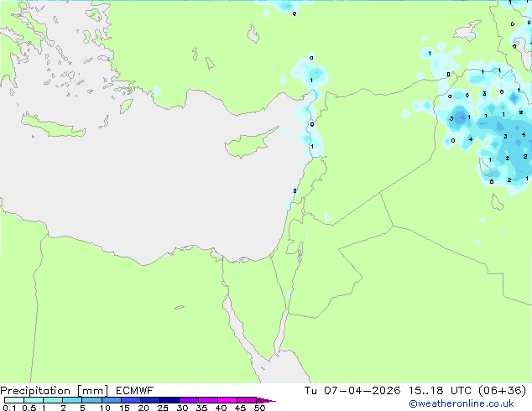
Task: Select the 2–5 mm legend color box
Action: pyautogui.click(x=72, y=400)
